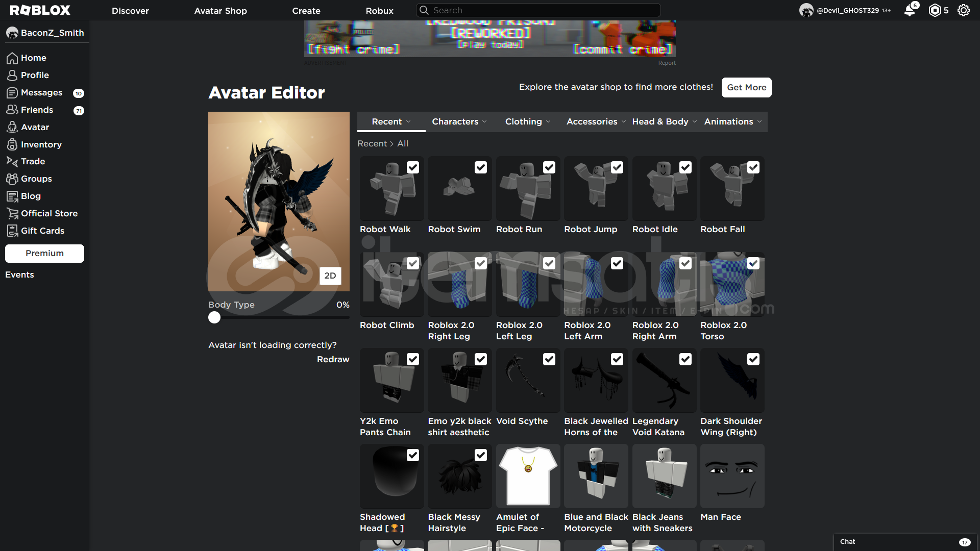This screenshot has width=980, height=551.
Task: Open Gift Cards from the sidebar
Action: (42, 231)
